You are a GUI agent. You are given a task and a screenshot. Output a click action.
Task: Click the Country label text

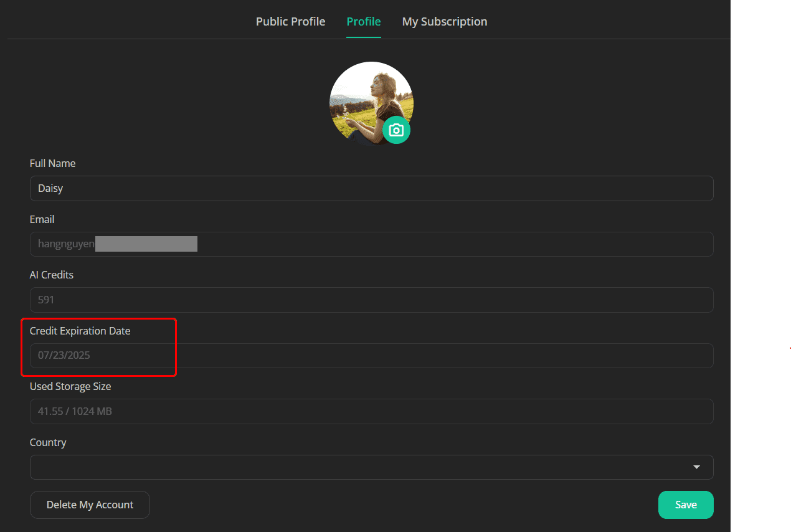click(48, 442)
